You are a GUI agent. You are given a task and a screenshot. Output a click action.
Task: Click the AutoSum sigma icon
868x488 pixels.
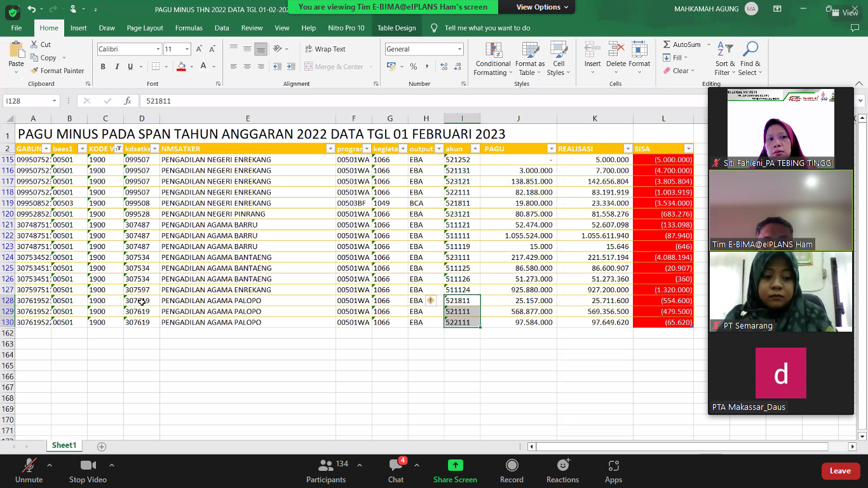pyautogui.click(x=667, y=44)
